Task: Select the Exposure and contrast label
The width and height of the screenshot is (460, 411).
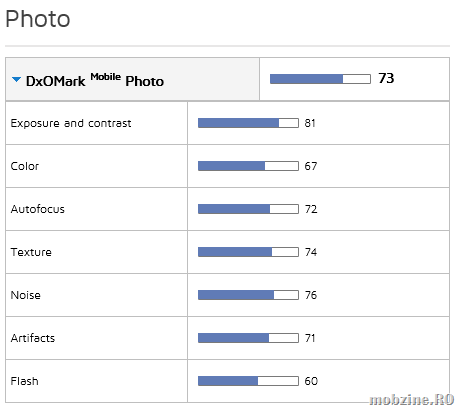Action: [71, 123]
